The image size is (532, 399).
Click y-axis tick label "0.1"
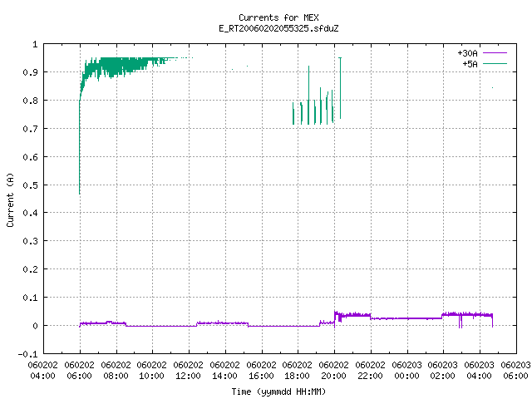point(30,298)
